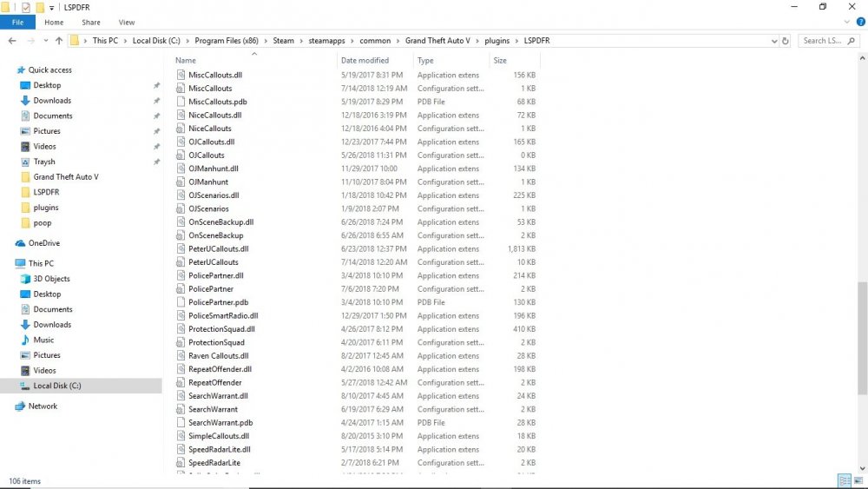Open pinned Downloads under Quick access
Image resolution: width=868 pixels, height=489 pixels.
point(52,100)
